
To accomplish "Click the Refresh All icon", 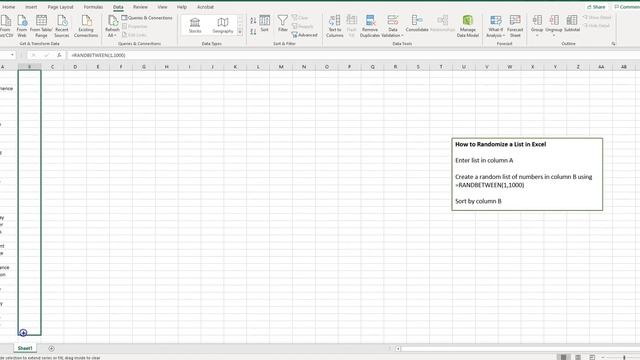I will [112, 20].
